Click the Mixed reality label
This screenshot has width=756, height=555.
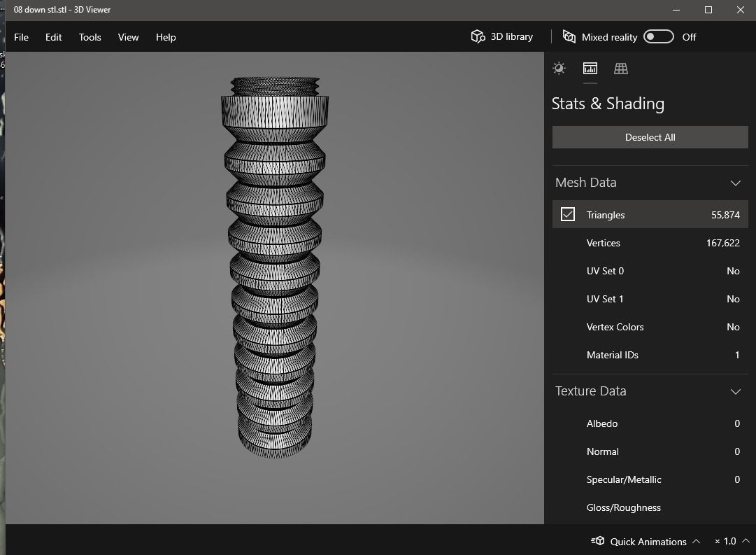point(609,37)
